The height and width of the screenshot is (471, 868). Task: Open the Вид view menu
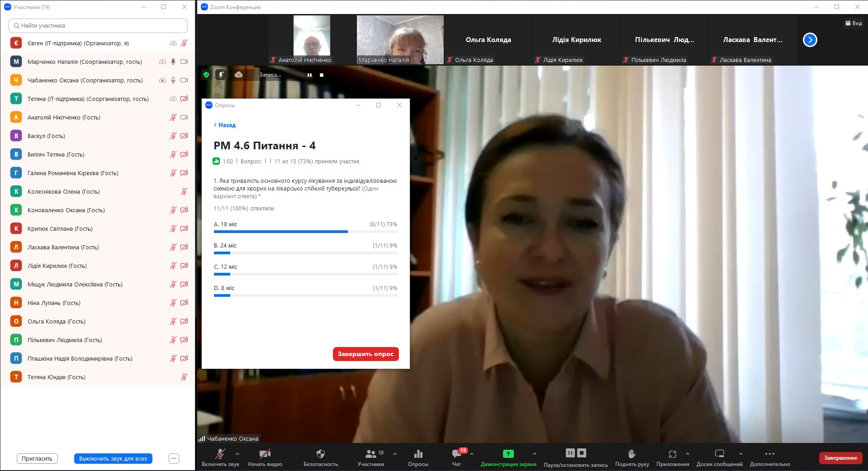[854, 23]
